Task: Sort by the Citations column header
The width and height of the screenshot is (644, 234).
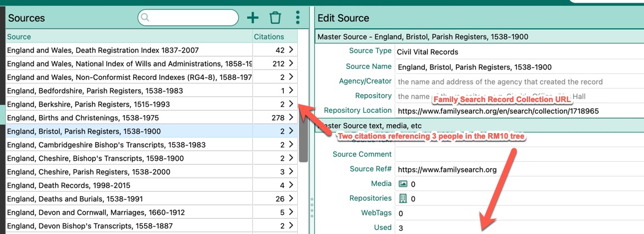Action: click(269, 37)
